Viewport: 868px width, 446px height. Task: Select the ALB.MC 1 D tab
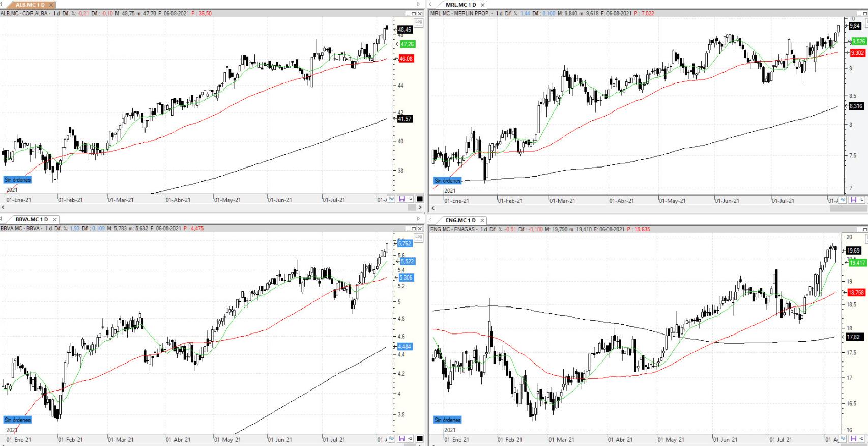pos(30,5)
